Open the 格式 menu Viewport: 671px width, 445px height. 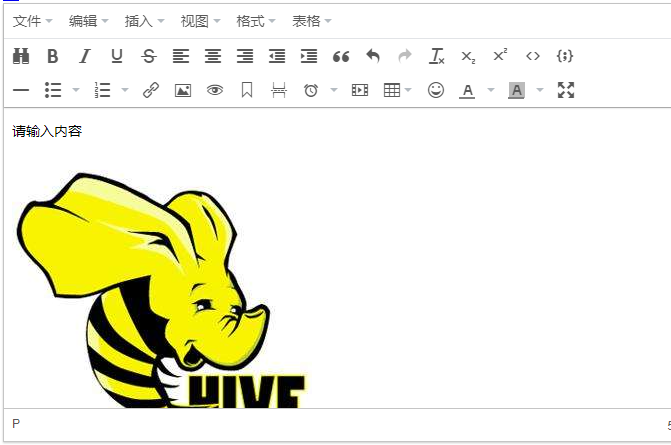tap(256, 21)
